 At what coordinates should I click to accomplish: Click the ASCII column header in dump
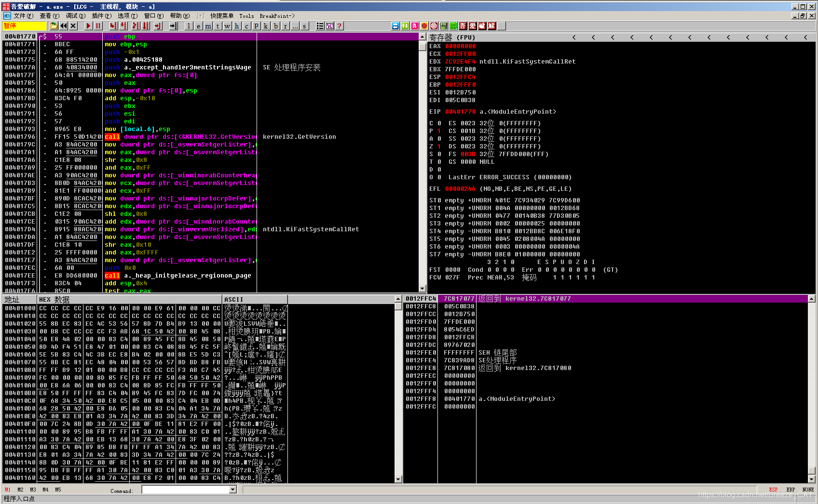coord(255,299)
